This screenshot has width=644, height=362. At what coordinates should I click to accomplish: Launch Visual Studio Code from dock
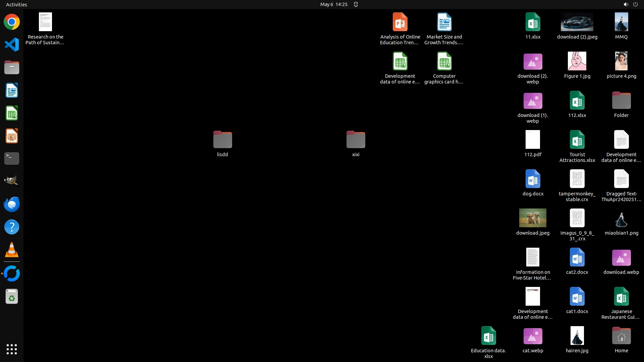(12, 45)
